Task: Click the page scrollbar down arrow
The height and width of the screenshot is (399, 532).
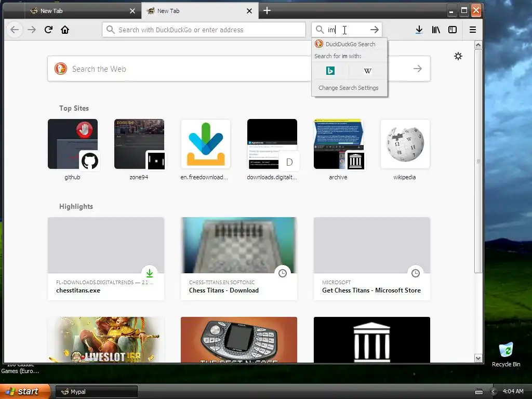Action: point(478,358)
